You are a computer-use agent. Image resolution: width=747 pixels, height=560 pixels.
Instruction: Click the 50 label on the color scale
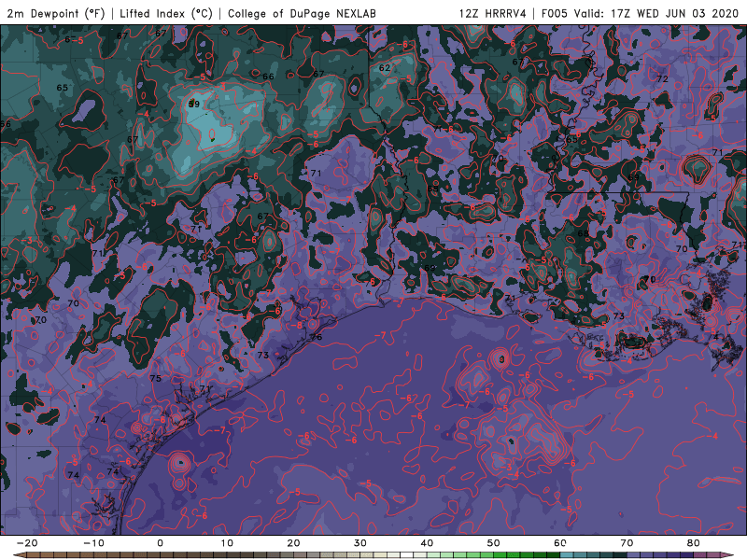(494, 543)
